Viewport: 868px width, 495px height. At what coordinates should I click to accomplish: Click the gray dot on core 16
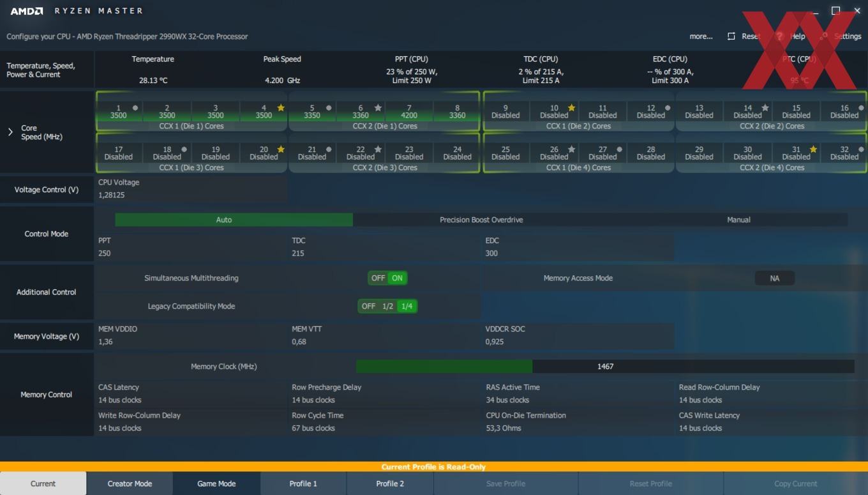[x=861, y=108]
